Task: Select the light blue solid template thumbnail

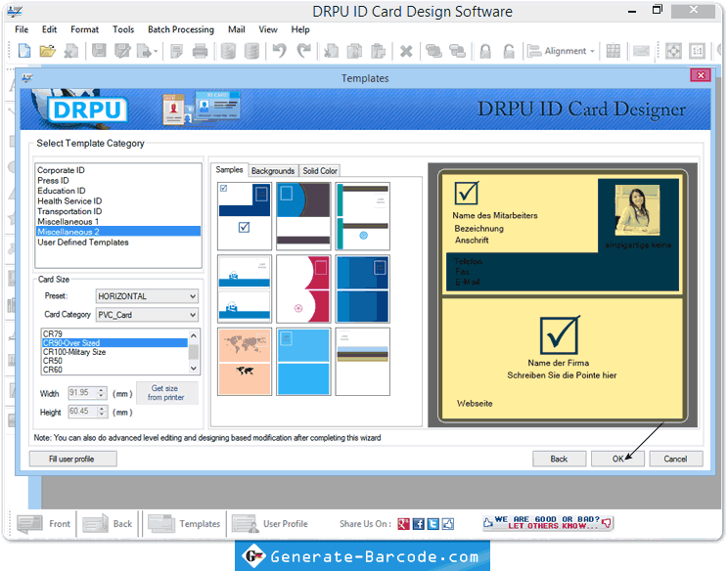Action: (303, 362)
